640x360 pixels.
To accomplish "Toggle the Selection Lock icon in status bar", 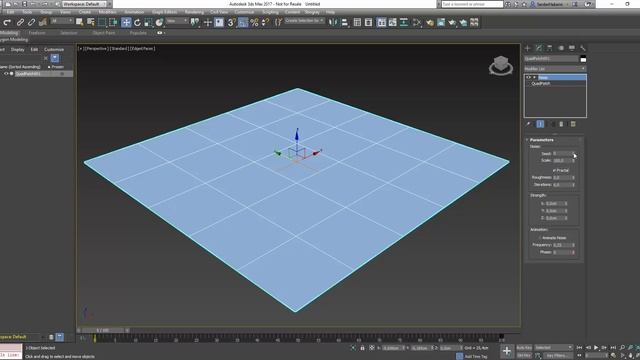I will coord(362,348).
